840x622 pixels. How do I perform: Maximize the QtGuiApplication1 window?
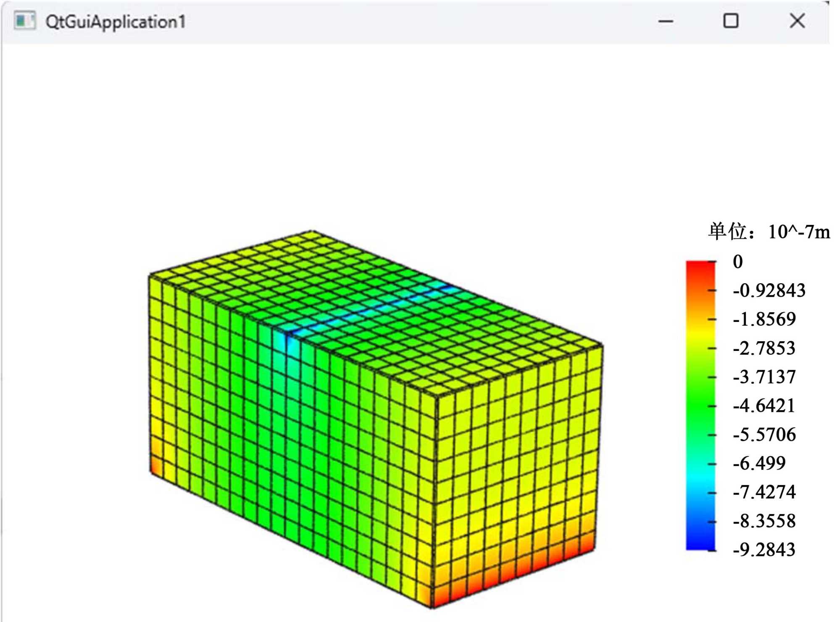coord(731,21)
